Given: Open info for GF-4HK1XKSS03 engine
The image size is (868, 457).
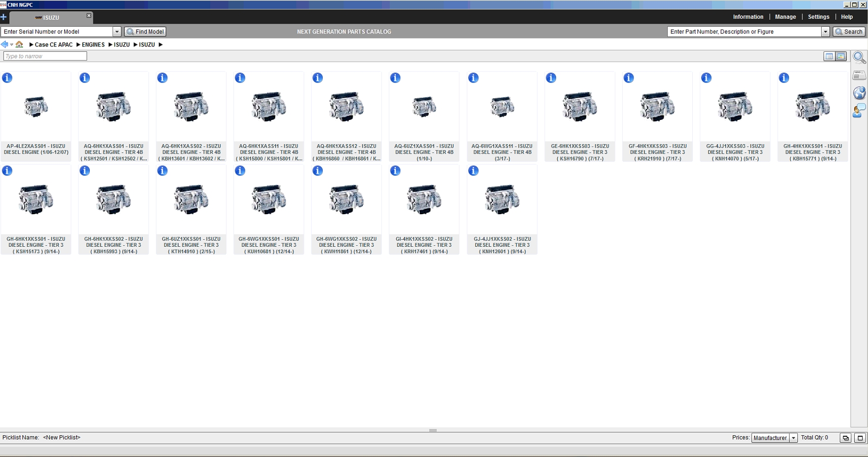Looking at the screenshot, I should [629, 78].
